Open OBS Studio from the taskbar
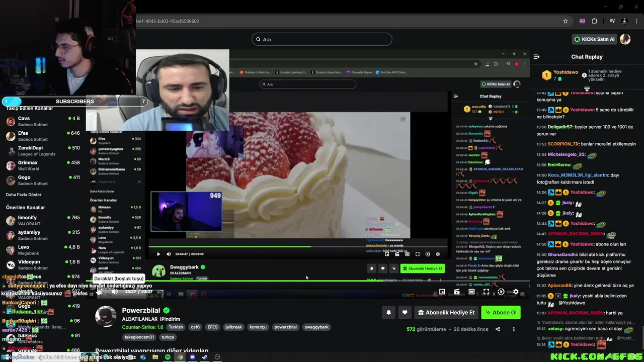Screen dimensions: 644x362 pyautogui.click(x=217, y=357)
